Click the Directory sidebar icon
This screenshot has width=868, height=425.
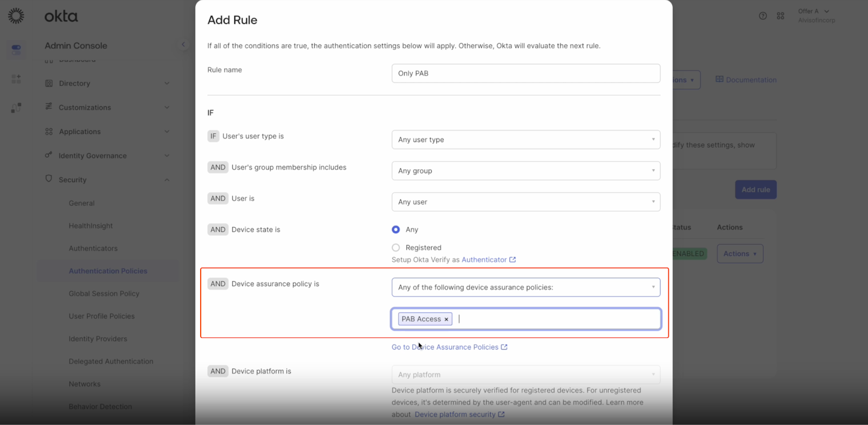[49, 83]
